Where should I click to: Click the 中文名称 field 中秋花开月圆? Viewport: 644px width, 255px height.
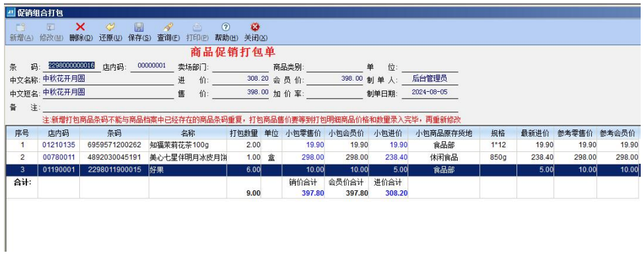pos(108,79)
